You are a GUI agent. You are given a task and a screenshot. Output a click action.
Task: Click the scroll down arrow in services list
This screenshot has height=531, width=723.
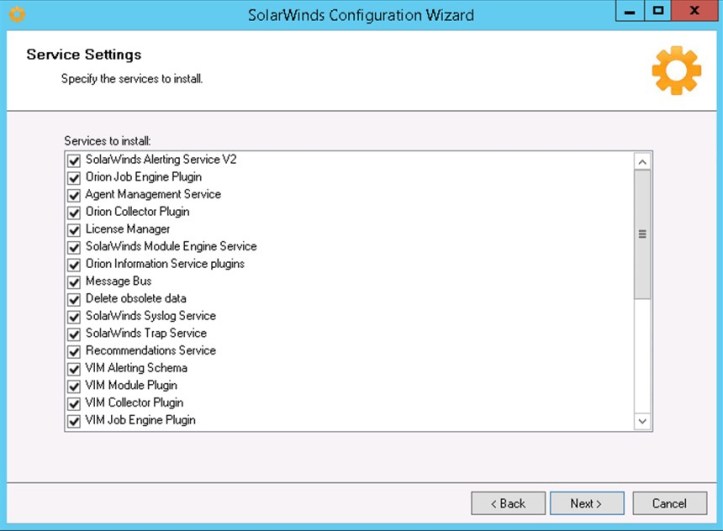click(x=642, y=421)
